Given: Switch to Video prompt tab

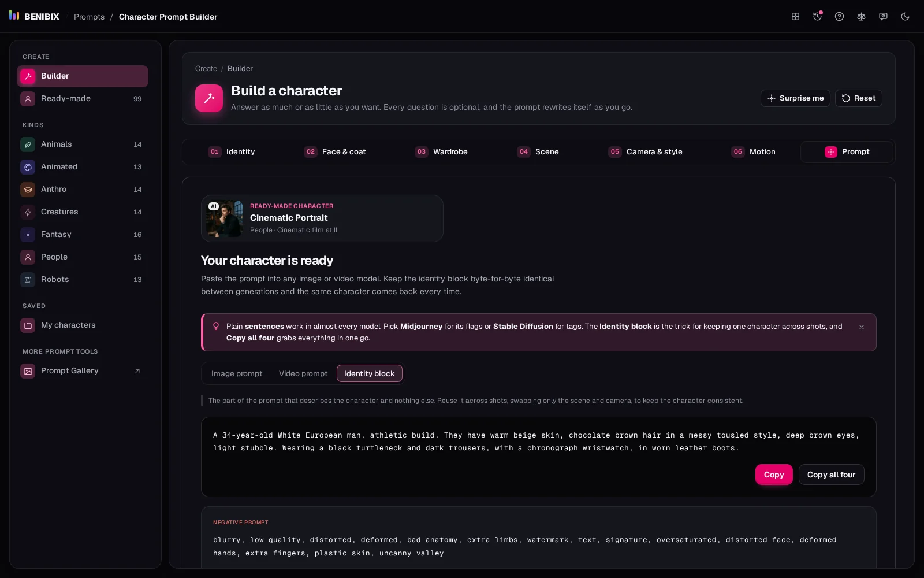Looking at the screenshot, I should coord(303,374).
